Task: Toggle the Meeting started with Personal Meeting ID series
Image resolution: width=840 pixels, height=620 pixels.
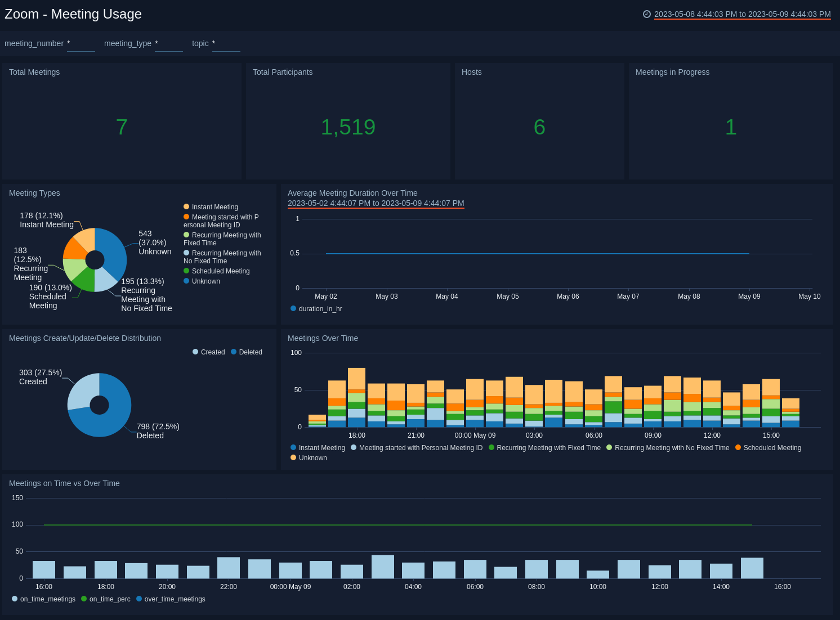Action: tap(353, 447)
